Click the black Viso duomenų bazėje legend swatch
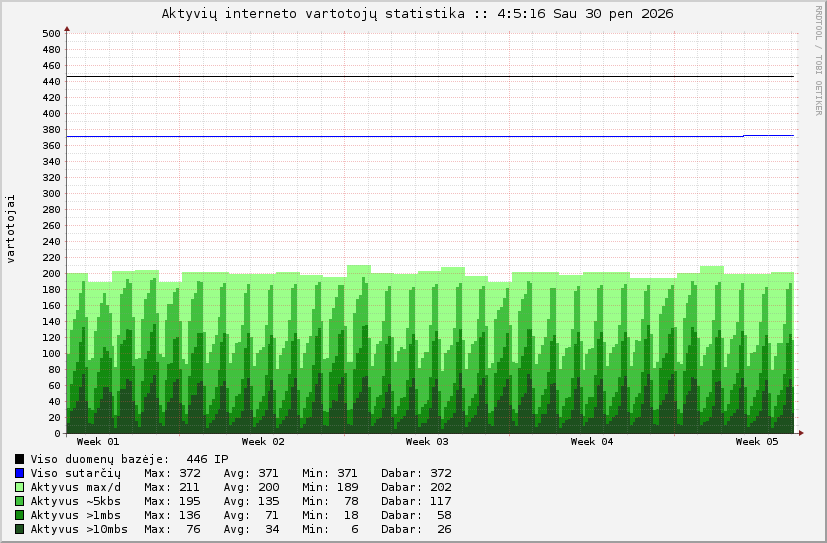Viewport: 827px width, 543px height. tap(19, 459)
